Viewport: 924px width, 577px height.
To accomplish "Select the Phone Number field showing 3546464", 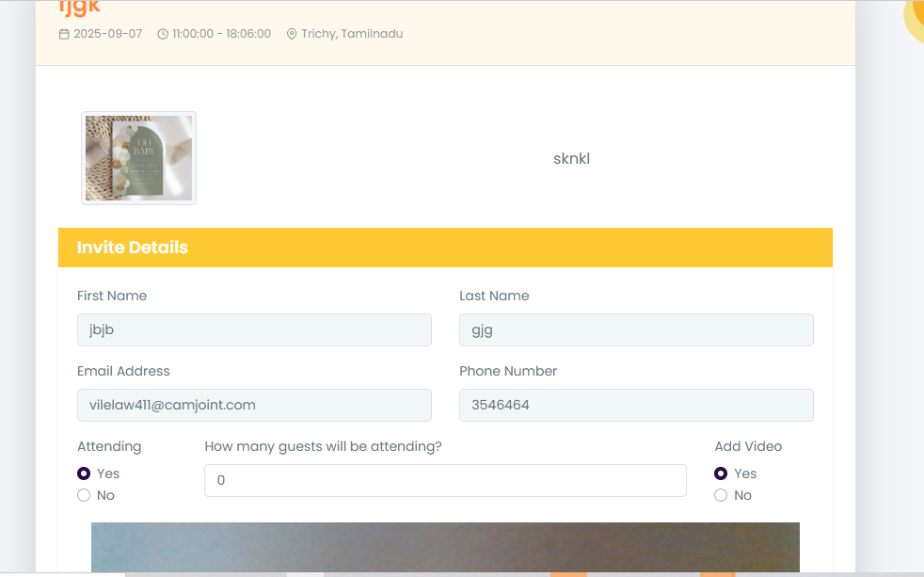I will [636, 405].
